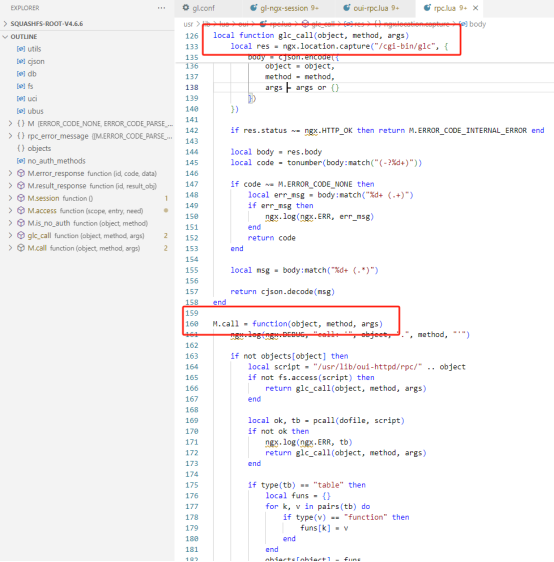Expand the M.session function node
This screenshot has height=562, width=554.
[x=10, y=198]
